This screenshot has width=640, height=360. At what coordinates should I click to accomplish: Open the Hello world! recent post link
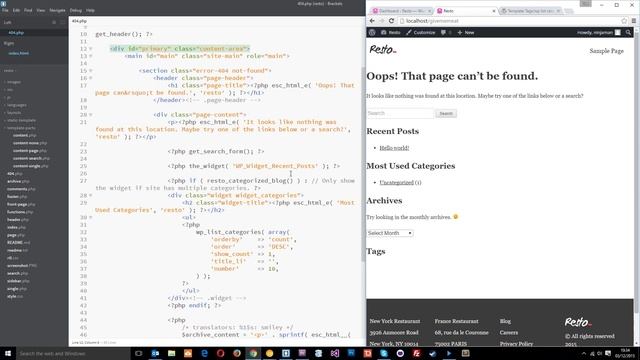pyautogui.click(x=394, y=148)
